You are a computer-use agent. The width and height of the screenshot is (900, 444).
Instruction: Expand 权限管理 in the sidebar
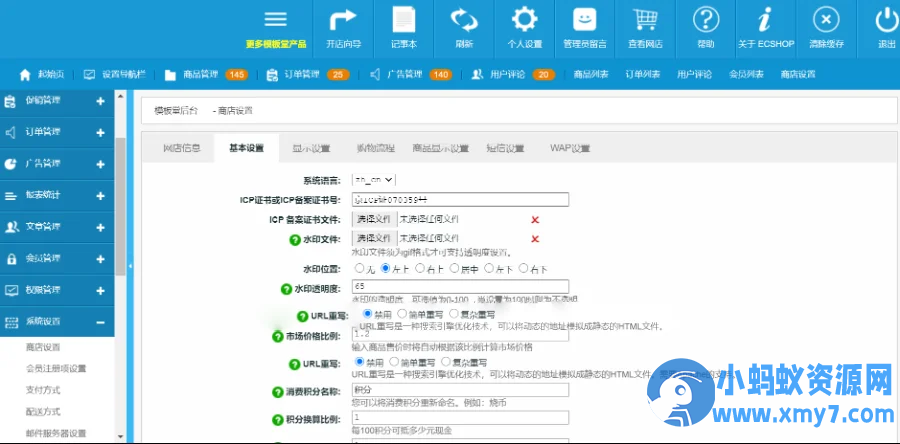[x=100, y=291]
